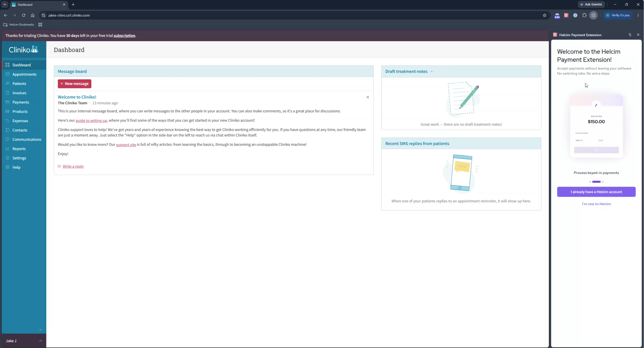Open the Chrome three-dot menu
Screen dimensions: 644x348
pos(638,15)
